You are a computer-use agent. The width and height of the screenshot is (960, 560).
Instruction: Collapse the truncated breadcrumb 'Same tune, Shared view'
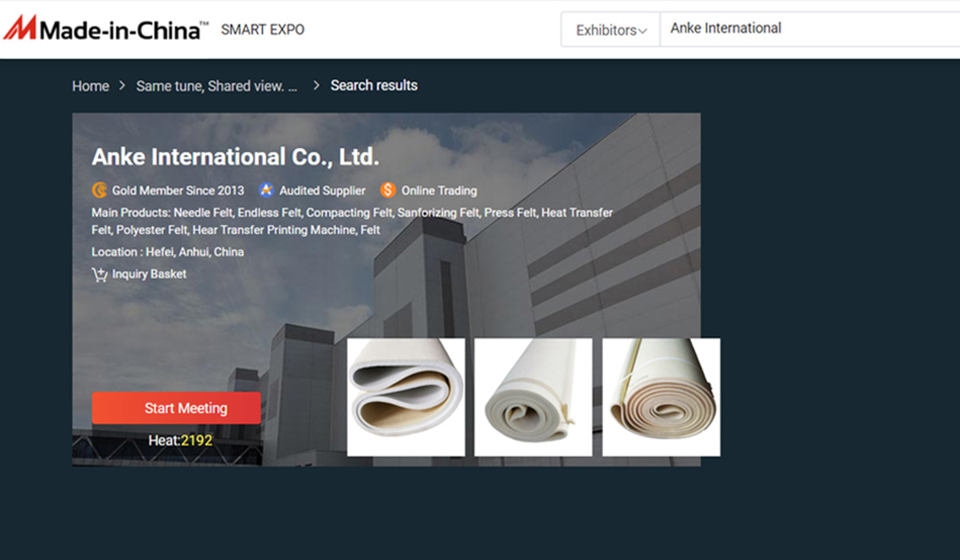click(x=217, y=86)
